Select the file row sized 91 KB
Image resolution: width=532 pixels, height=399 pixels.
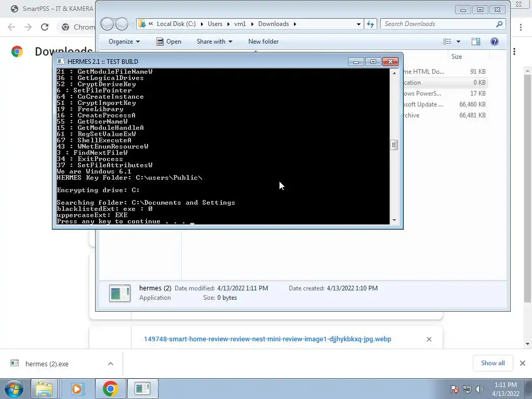click(445, 72)
